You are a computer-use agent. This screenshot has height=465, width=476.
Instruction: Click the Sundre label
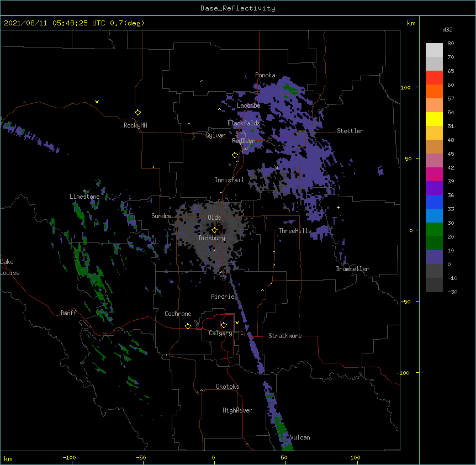point(161,216)
